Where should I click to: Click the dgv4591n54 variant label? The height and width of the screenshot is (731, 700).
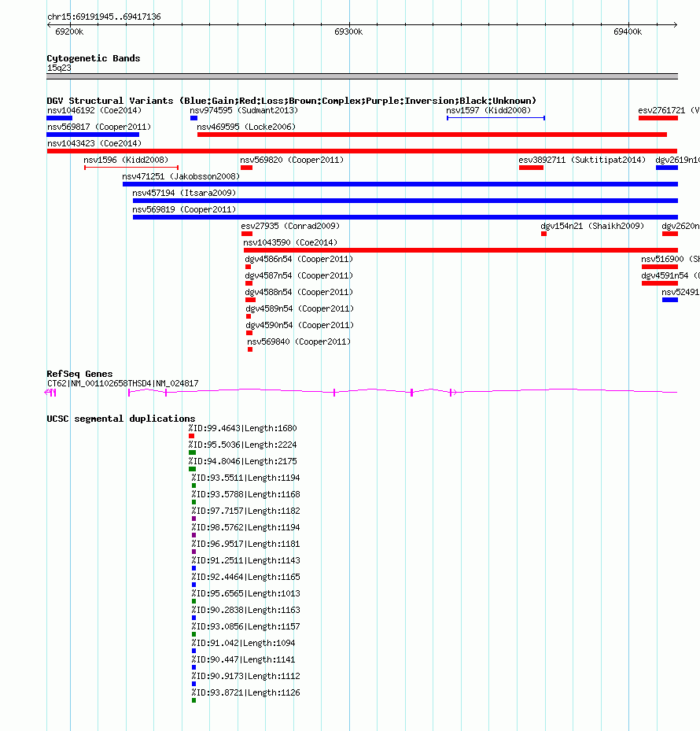670,276
